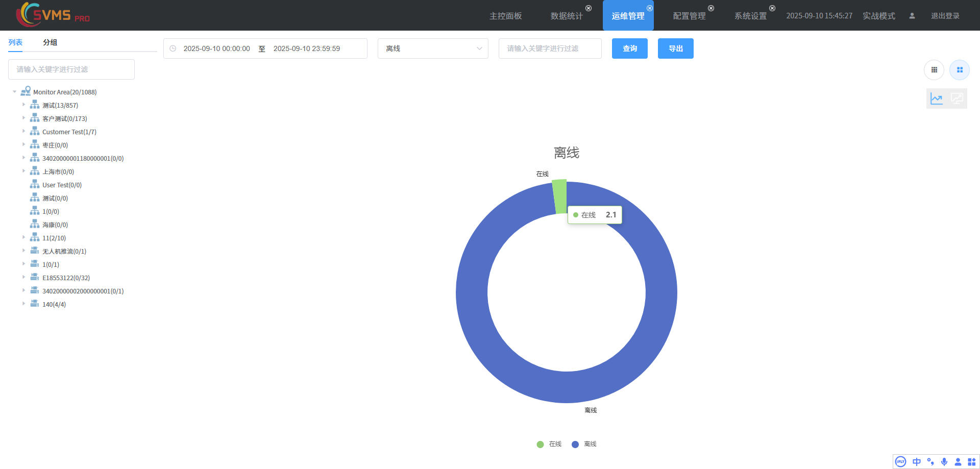Switch to the dense grid view icon
Image resolution: width=980 pixels, height=469 pixels.
pos(934,70)
